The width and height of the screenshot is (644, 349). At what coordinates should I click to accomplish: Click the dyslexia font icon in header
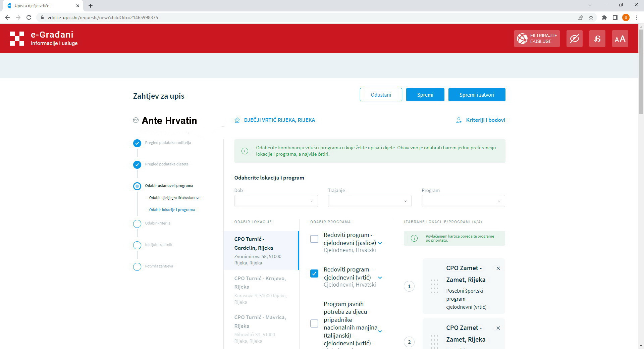(597, 39)
